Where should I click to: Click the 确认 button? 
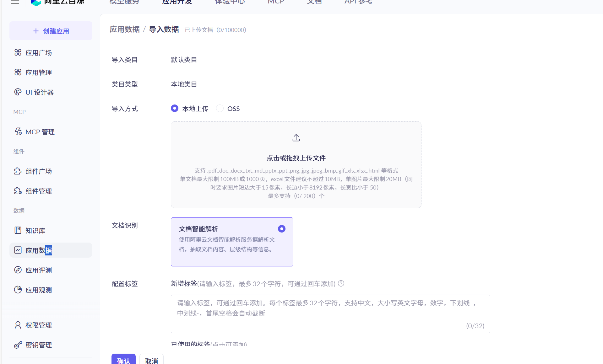coord(123,360)
